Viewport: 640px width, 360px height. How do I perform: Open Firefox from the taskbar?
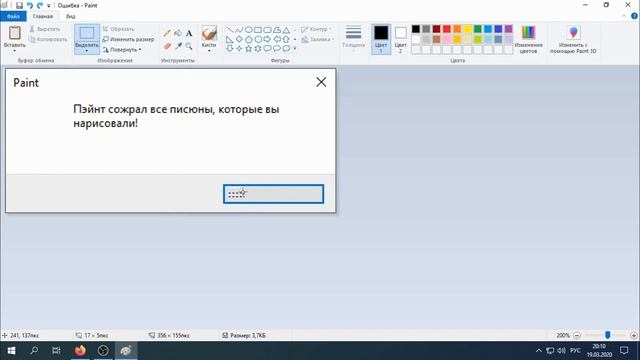pos(80,351)
